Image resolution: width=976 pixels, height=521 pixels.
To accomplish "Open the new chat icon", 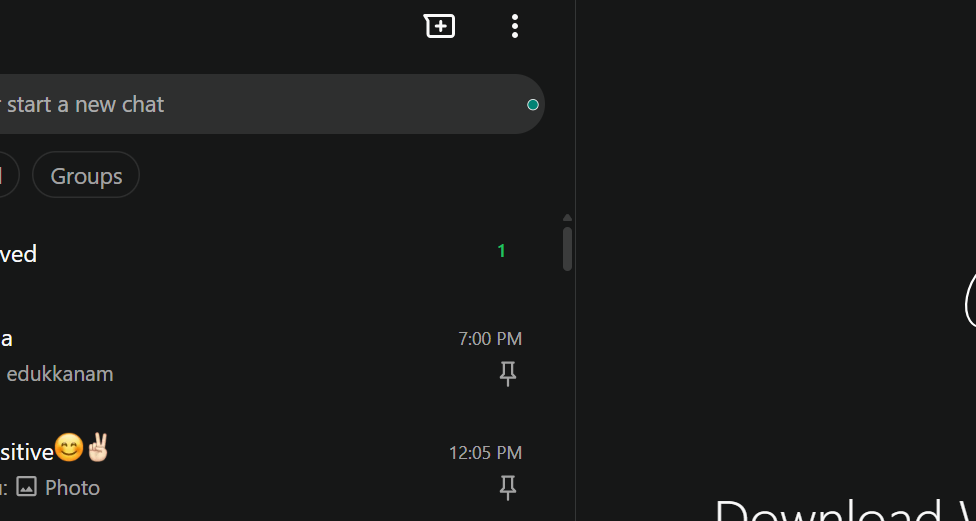I will click(439, 26).
